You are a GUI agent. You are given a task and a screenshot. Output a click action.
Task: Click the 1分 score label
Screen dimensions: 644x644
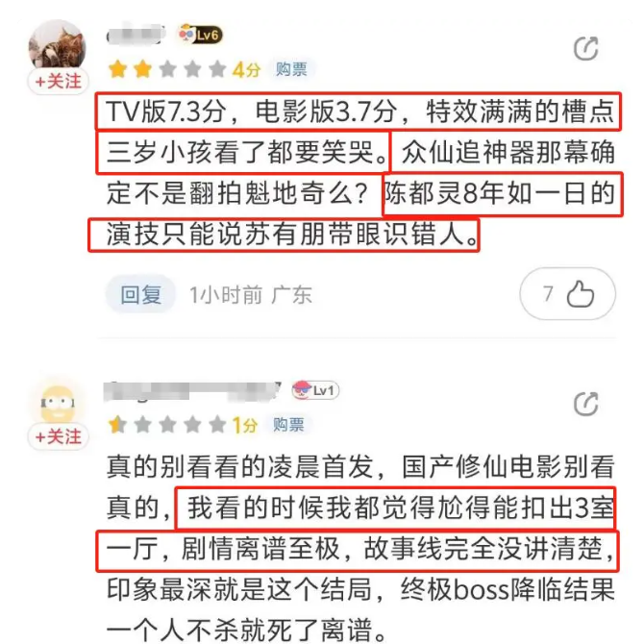coord(245,425)
